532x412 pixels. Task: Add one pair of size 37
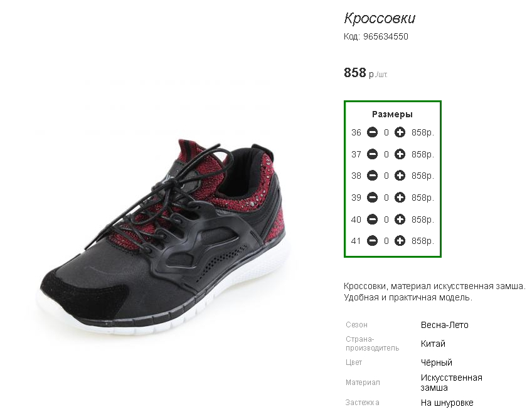(400, 154)
